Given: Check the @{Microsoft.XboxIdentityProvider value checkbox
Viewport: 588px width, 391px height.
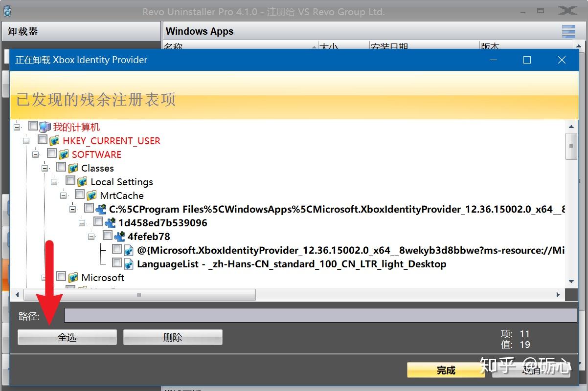Looking at the screenshot, I should pos(117,249).
